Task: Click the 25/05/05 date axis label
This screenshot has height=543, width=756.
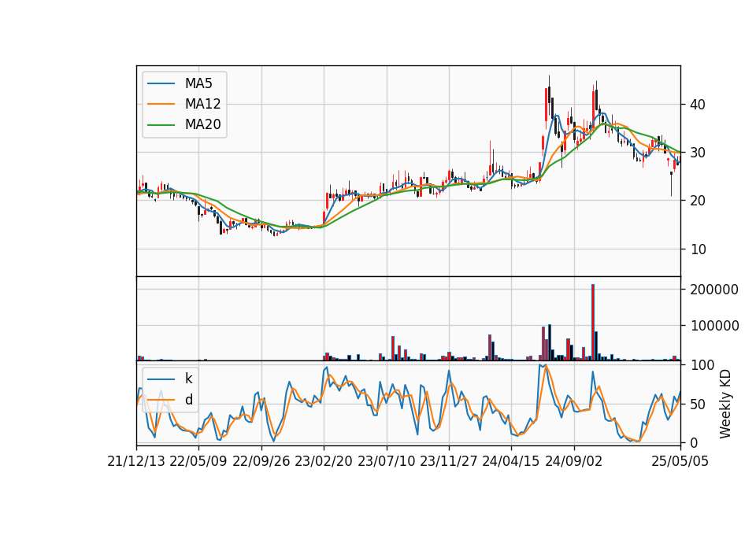Action: [680, 461]
